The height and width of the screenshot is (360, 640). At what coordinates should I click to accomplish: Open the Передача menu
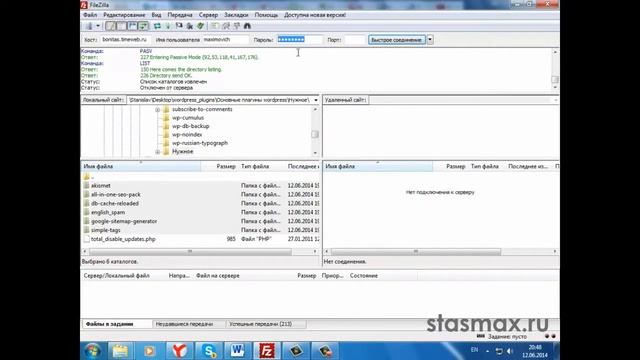click(180, 15)
